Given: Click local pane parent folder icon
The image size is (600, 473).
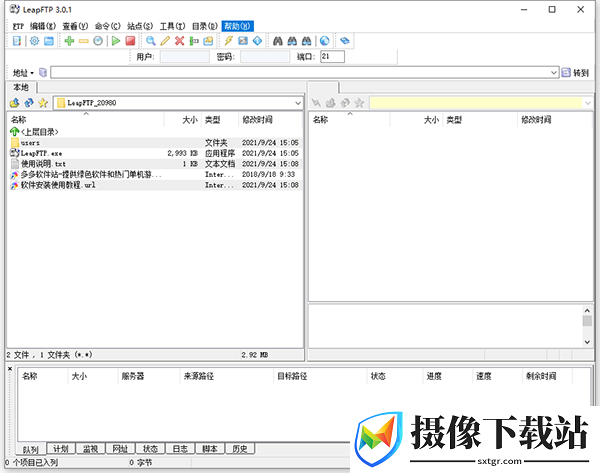Looking at the screenshot, I should coord(15,103).
